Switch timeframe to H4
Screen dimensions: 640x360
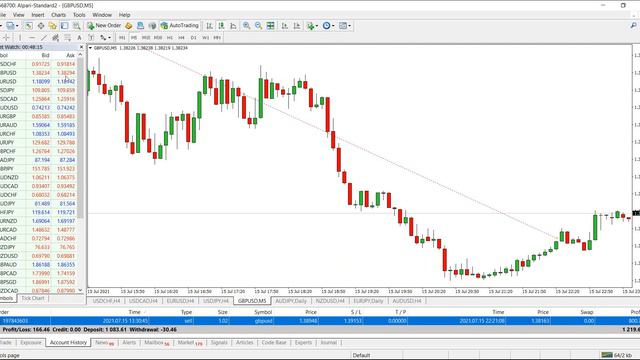click(181, 38)
